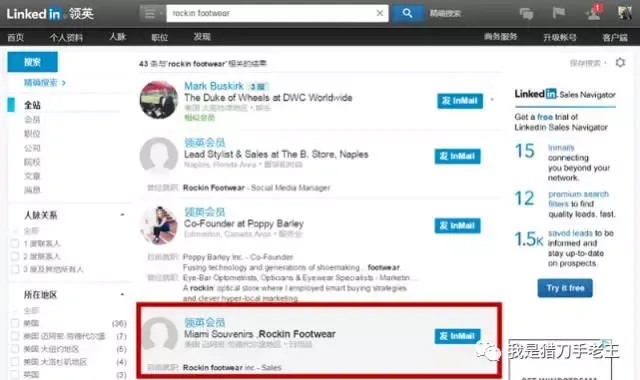Select the 文章 articles filter
The image size is (640, 380).
[x=32, y=176]
